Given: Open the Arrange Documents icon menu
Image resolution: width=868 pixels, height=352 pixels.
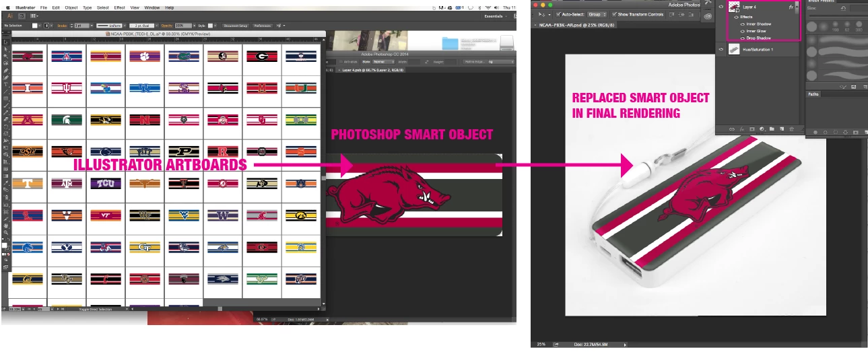Looking at the screenshot, I should 34,15.
